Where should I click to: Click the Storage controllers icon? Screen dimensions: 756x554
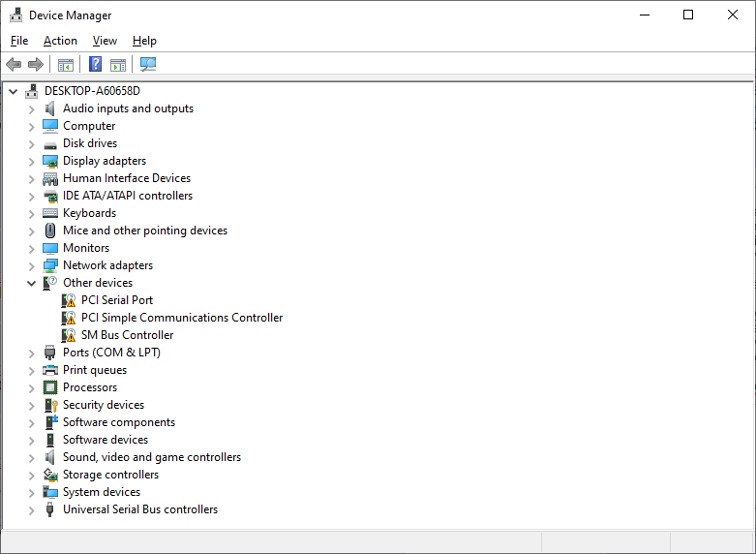pyautogui.click(x=50, y=475)
